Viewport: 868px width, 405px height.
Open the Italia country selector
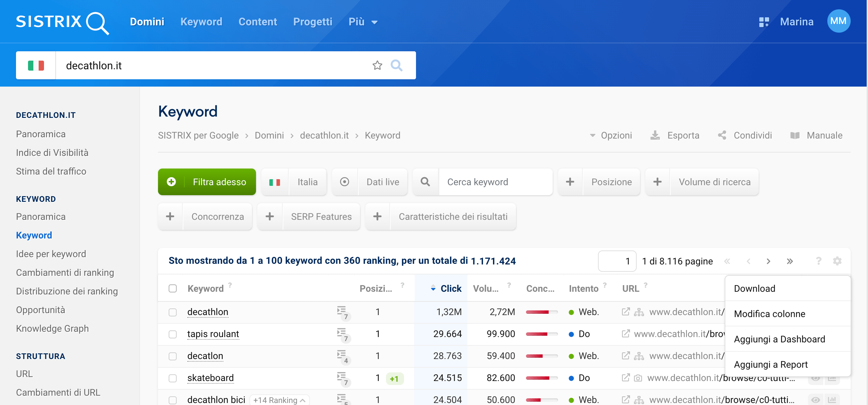tap(294, 182)
